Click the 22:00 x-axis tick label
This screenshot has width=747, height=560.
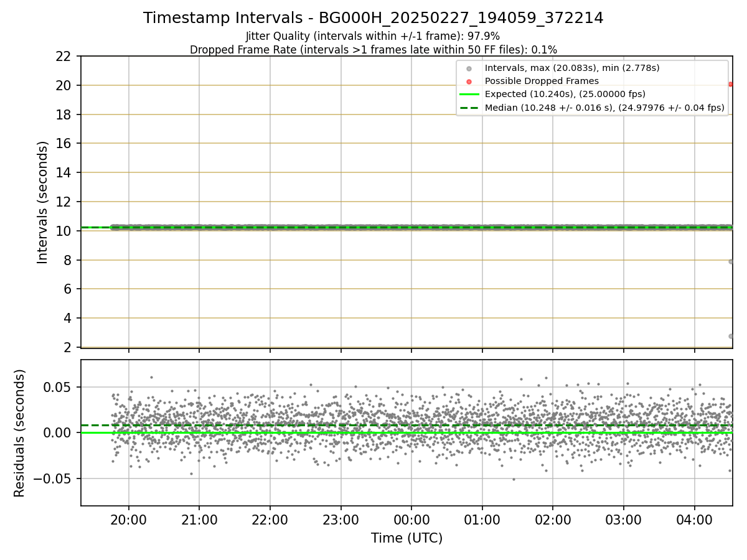tap(270, 520)
